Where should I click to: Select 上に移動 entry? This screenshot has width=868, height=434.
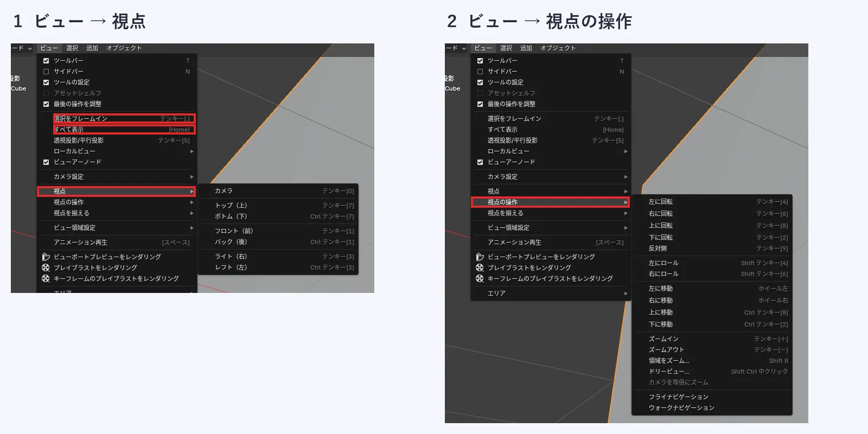tap(712, 312)
